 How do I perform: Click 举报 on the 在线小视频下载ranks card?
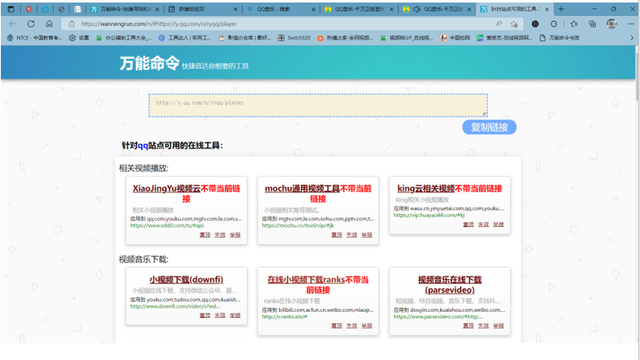click(x=367, y=326)
